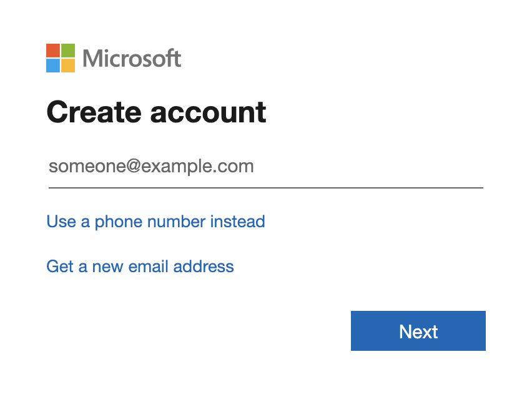The height and width of the screenshot is (402, 532).
Task: Click the word Create in the heading
Action: (x=94, y=112)
